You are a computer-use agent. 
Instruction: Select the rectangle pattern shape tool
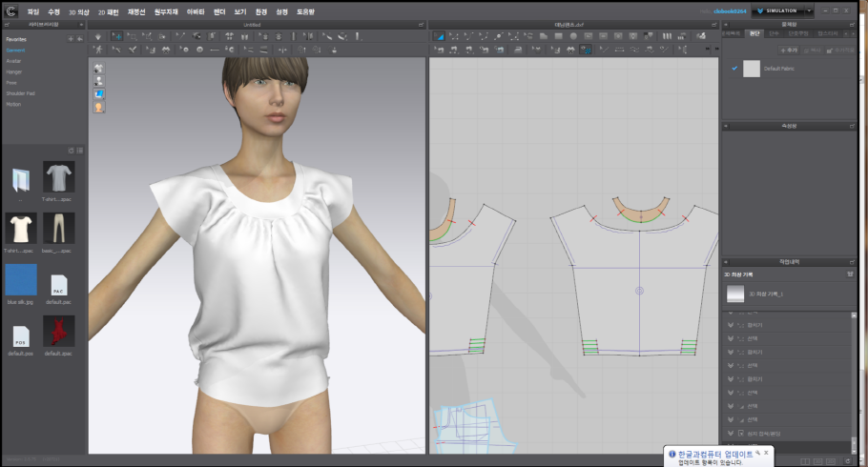(559, 36)
